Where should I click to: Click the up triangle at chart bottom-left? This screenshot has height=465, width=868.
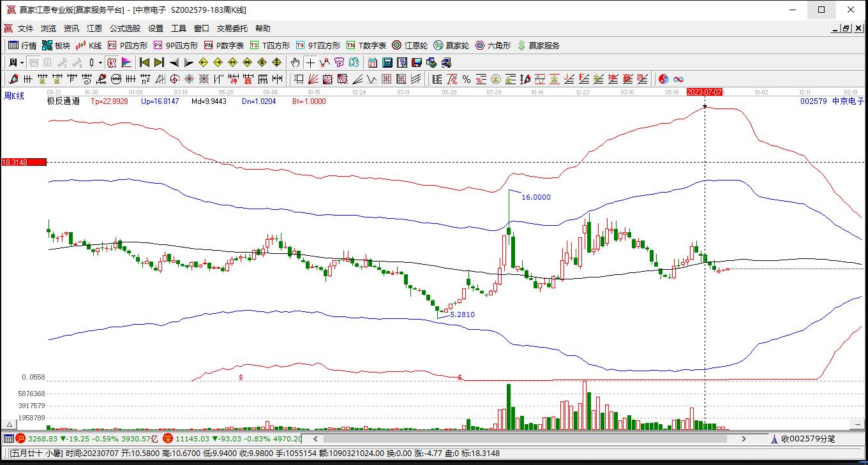pos(9,425)
